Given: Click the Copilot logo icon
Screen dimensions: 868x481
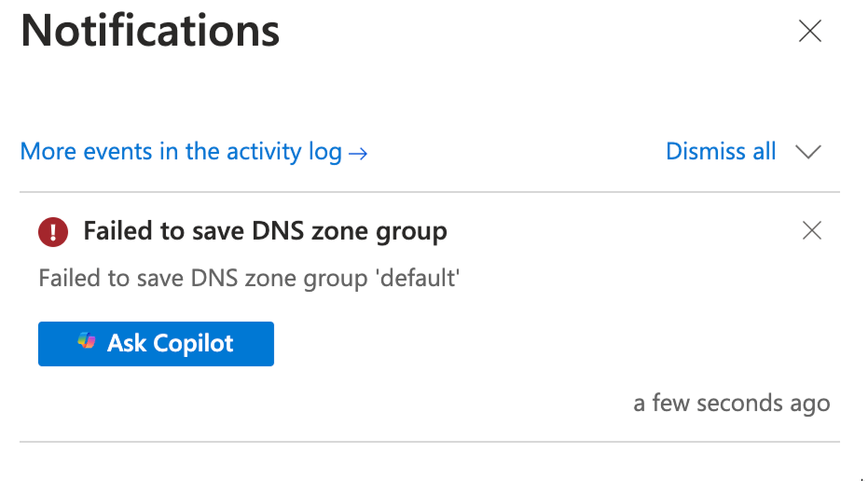Looking at the screenshot, I should click(x=88, y=342).
